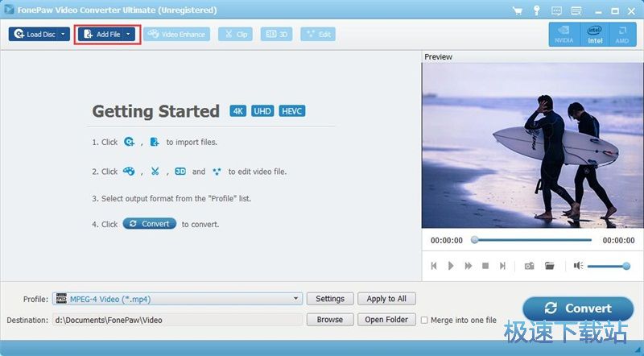Mute audio with the speaker icon
Image resolution: width=644 pixels, height=356 pixels.
pyautogui.click(x=578, y=266)
